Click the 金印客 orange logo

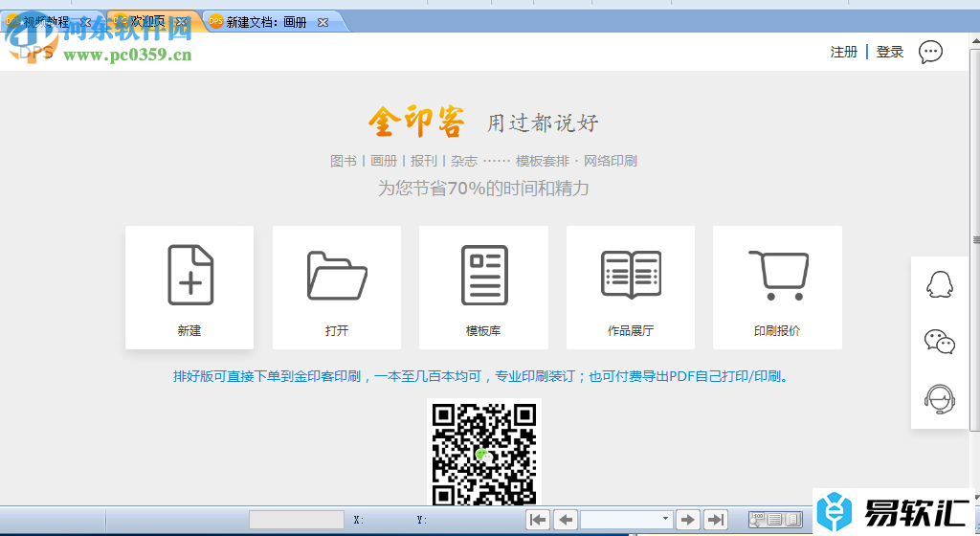click(416, 122)
